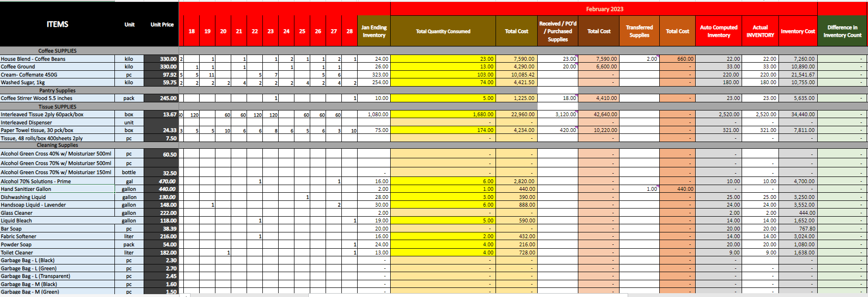The image size is (868, 297).
Task: Select the Auto Computed Inventory header
Action: click(719, 31)
